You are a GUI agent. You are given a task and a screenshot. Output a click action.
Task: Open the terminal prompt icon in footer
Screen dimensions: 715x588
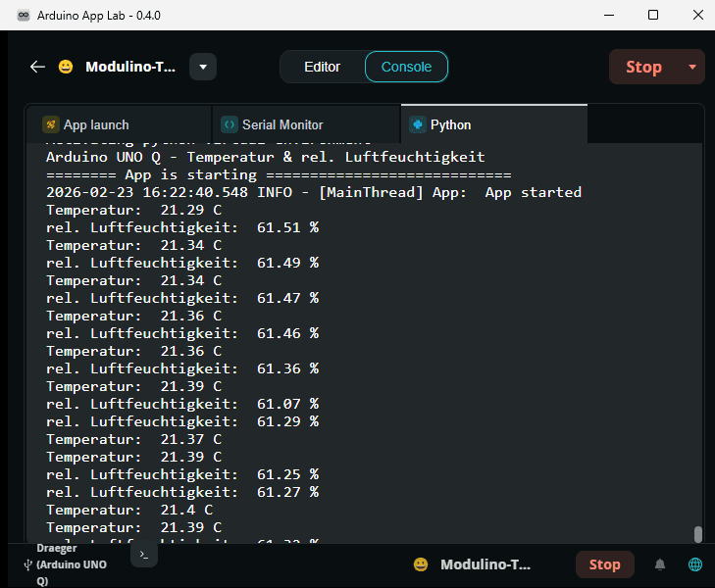144,555
